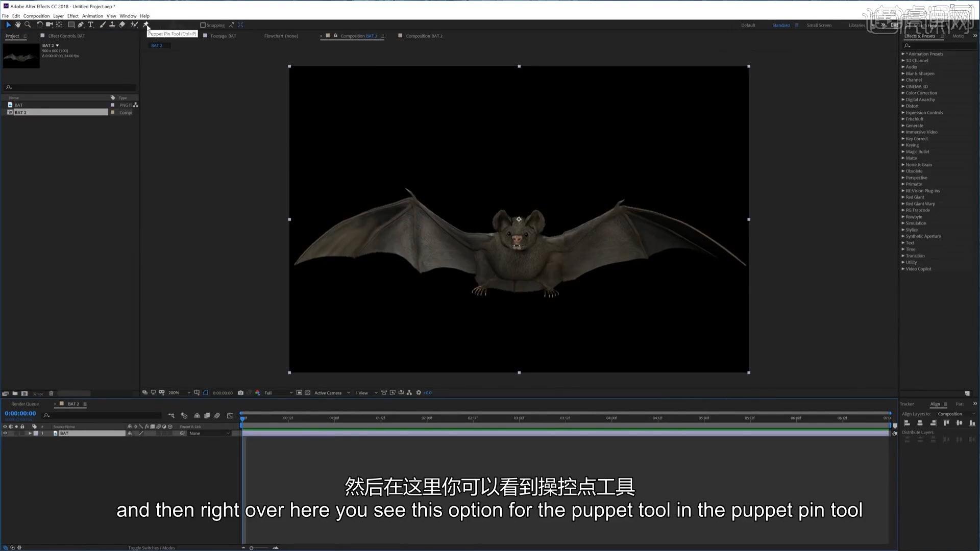The image size is (980, 551).
Task: Select the Eraser tool
Action: tap(122, 24)
